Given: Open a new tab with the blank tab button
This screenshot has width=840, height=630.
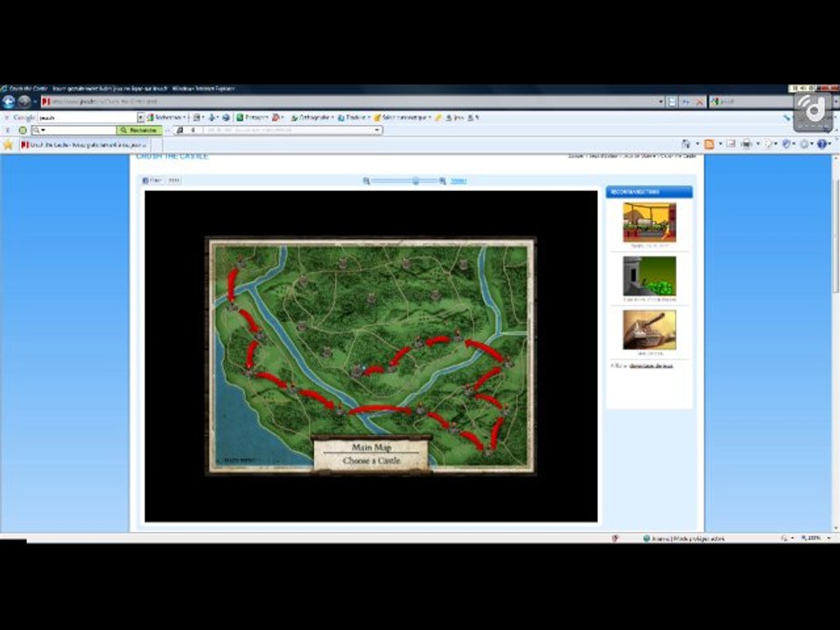Looking at the screenshot, I should [157, 144].
